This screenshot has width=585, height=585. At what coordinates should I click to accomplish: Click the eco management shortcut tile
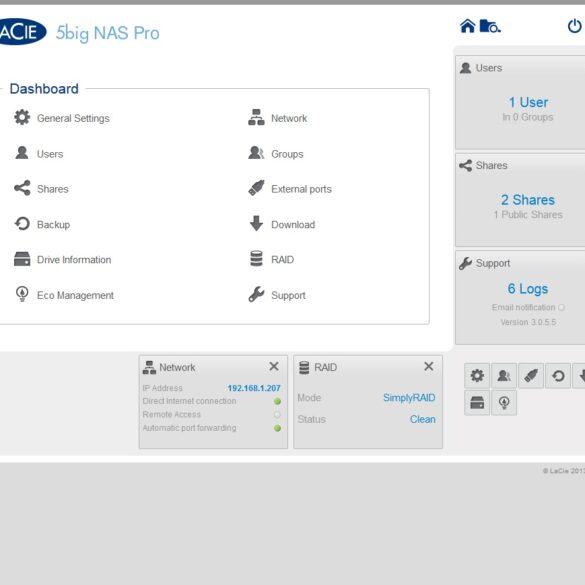pos(504,403)
